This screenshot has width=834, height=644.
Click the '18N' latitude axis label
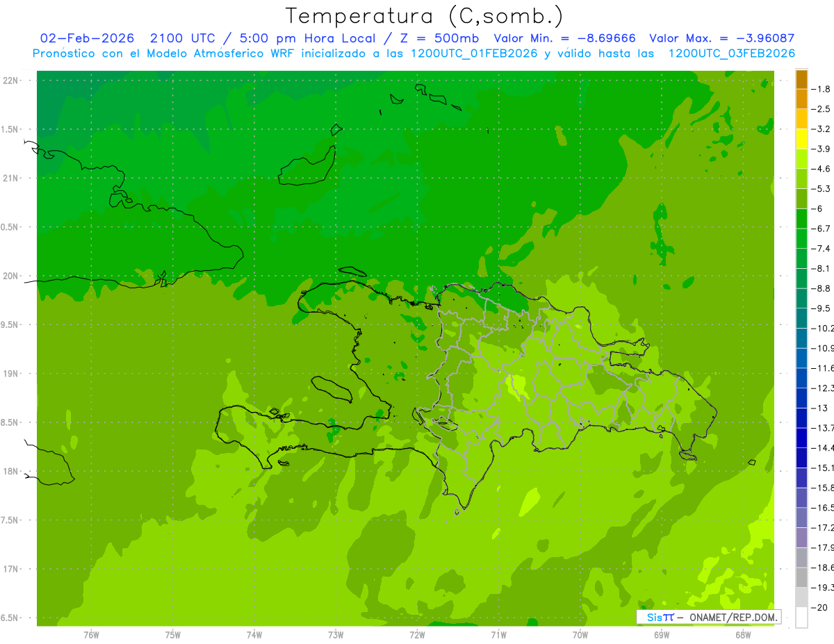tap(10, 472)
